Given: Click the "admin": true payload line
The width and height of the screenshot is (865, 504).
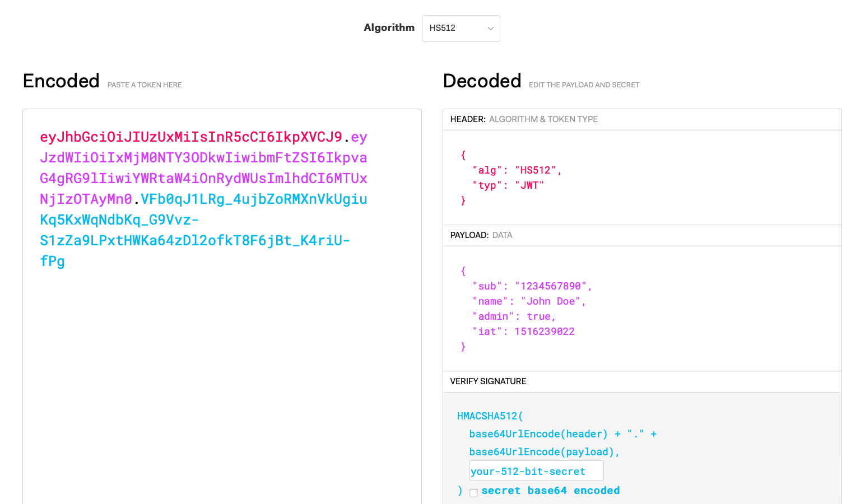Looking at the screenshot, I should (514, 316).
